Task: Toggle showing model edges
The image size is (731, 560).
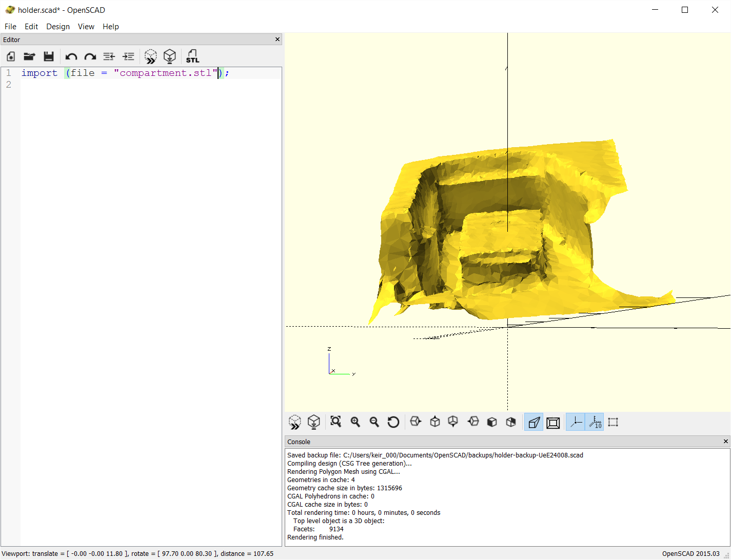Action: tap(613, 423)
